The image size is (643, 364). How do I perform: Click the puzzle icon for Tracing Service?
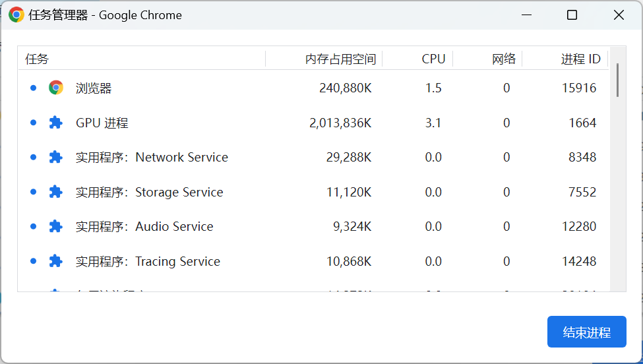point(56,261)
